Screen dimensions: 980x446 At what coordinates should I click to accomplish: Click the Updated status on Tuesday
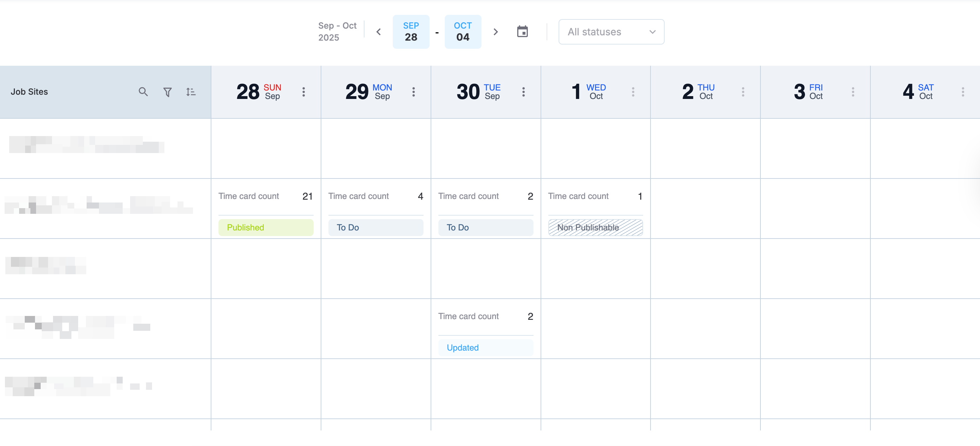tap(485, 347)
